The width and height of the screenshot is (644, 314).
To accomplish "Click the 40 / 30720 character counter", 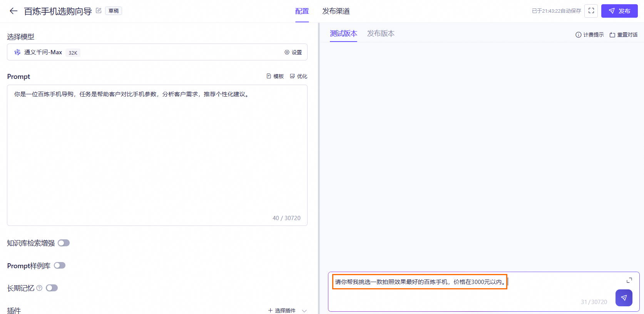I will pyautogui.click(x=286, y=218).
